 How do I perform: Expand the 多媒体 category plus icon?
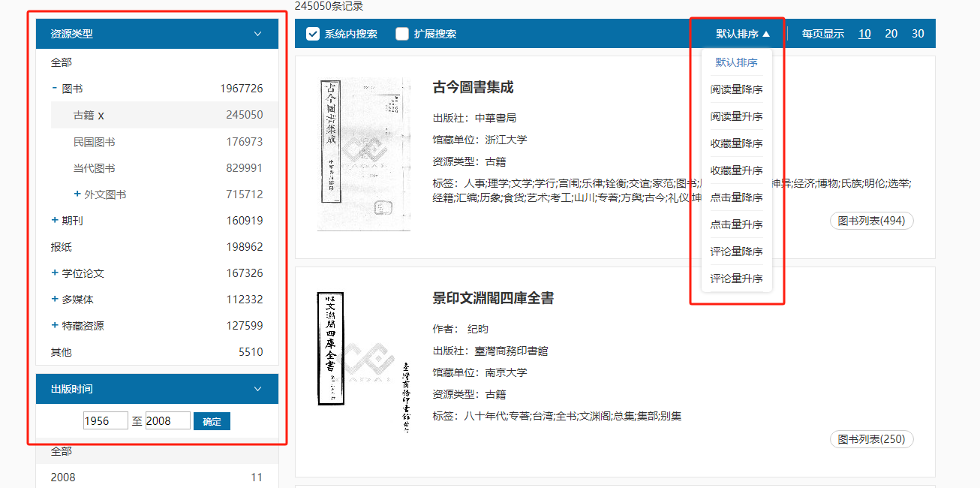coord(55,300)
